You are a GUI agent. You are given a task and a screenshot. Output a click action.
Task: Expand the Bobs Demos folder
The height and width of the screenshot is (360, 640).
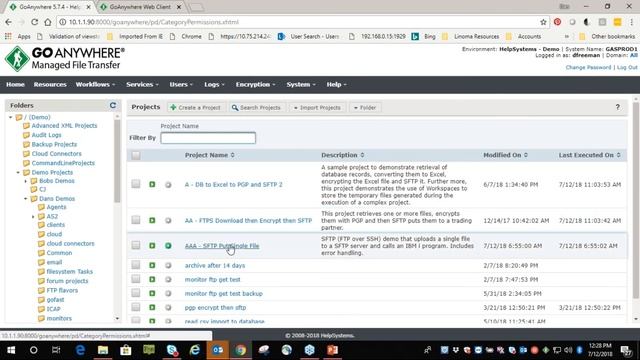point(26,181)
